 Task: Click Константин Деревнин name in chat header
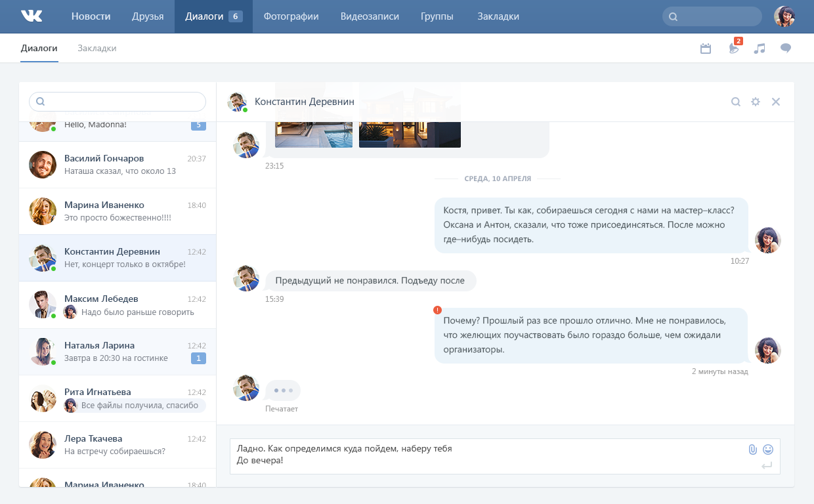tap(305, 102)
